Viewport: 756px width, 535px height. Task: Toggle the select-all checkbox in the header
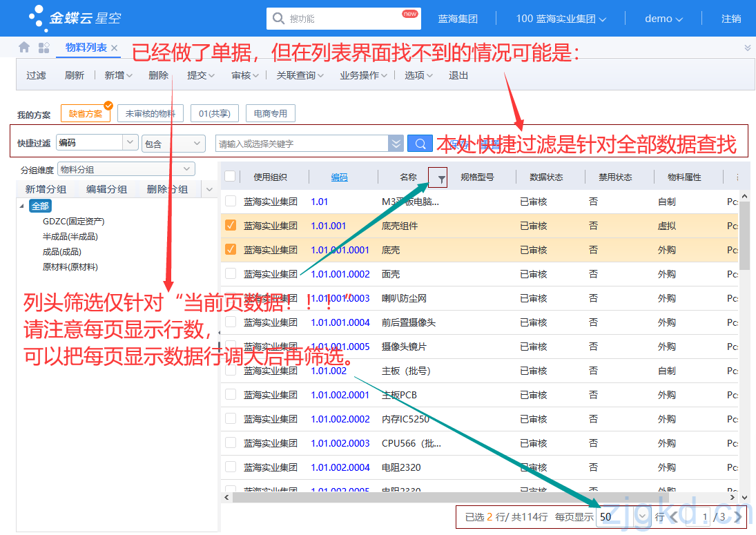[x=230, y=177]
